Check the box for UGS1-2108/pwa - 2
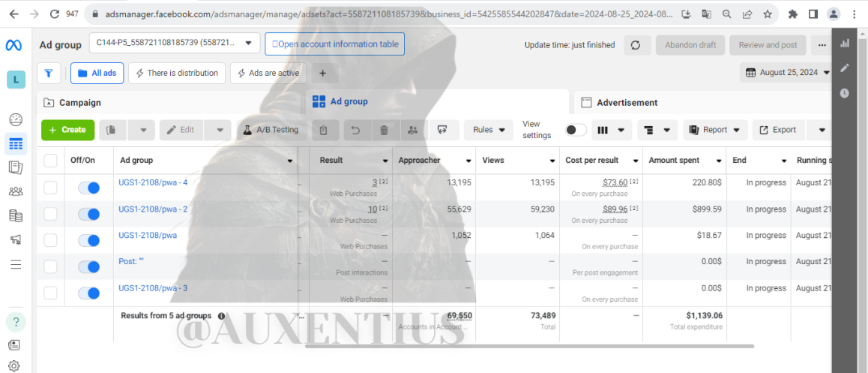This screenshot has width=868, height=373. coord(50,214)
